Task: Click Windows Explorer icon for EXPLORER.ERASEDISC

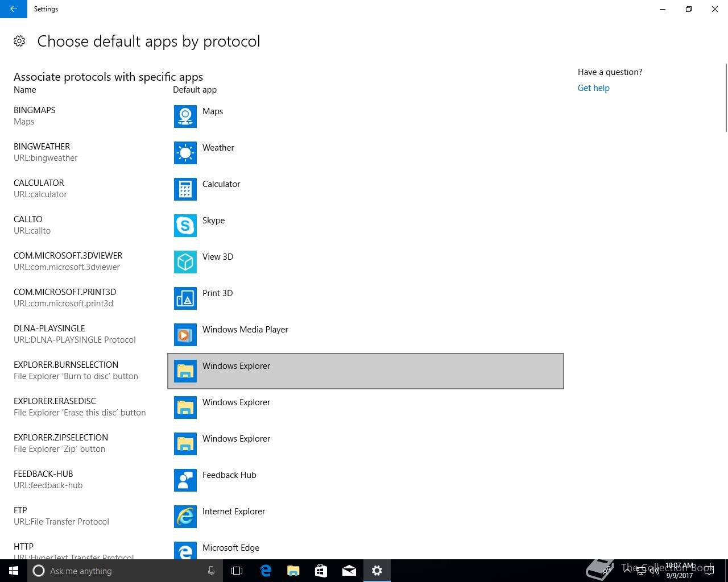Action: click(185, 408)
